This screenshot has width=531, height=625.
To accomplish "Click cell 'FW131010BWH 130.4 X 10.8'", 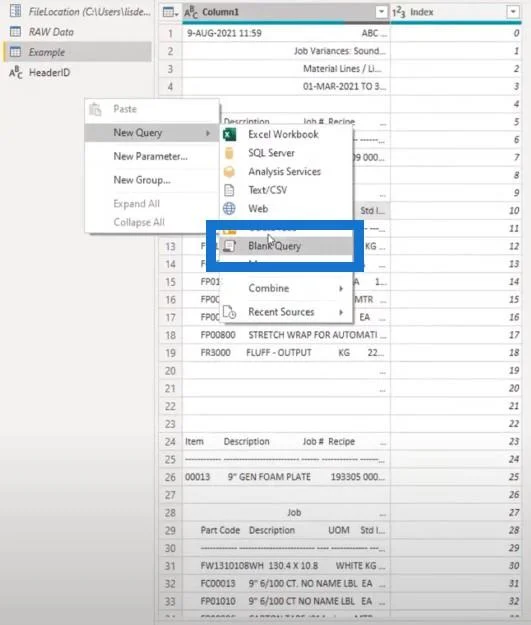I will (286, 566).
